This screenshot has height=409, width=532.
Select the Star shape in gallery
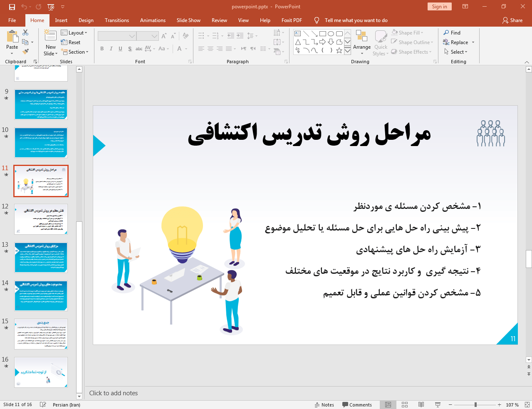[x=339, y=50]
